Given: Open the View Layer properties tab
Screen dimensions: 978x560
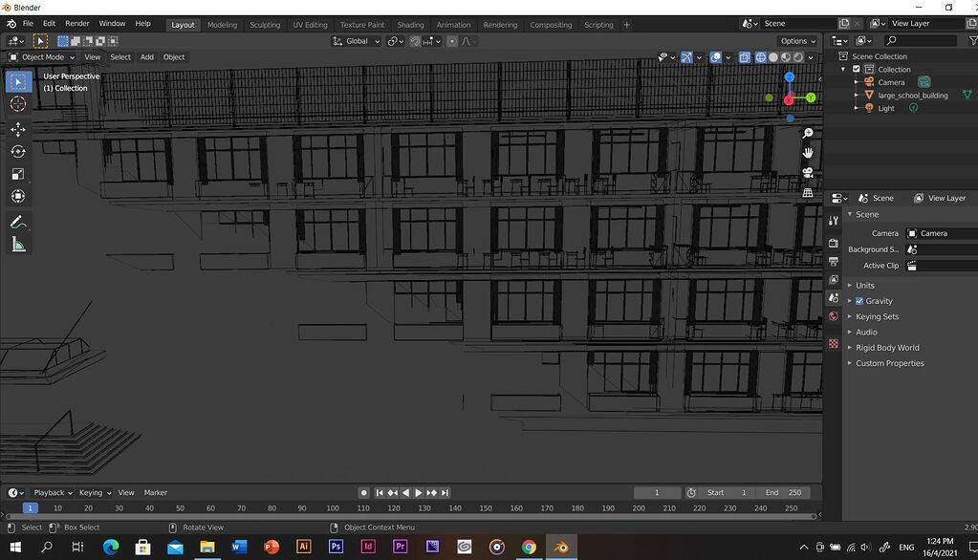Looking at the screenshot, I should coord(834,279).
